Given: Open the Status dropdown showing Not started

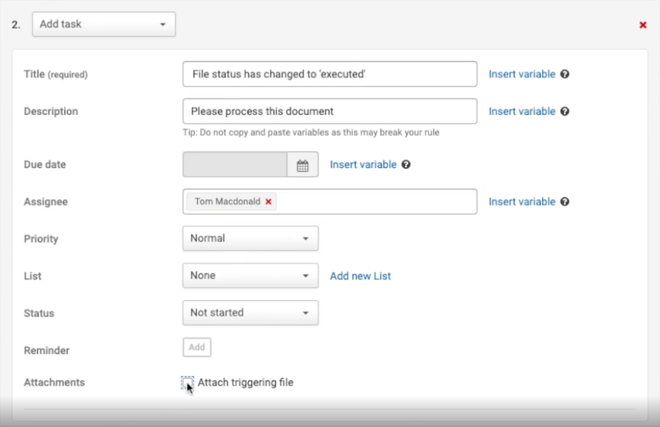Looking at the screenshot, I should coord(251,313).
